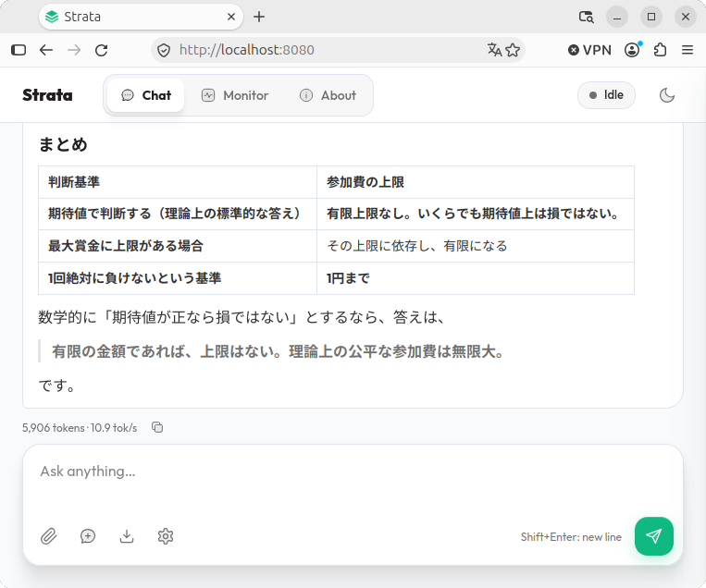Screen dimensions: 706x588
Task: Send the message with green send button
Action: point(654,536)
